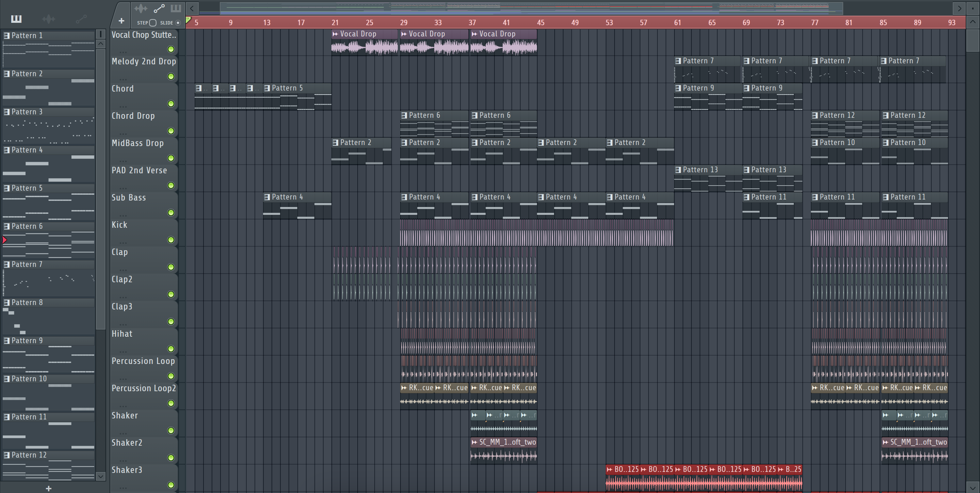
Task: Mute the Chord Drop track
Action: pyautogui.click(x=171, y=131)
